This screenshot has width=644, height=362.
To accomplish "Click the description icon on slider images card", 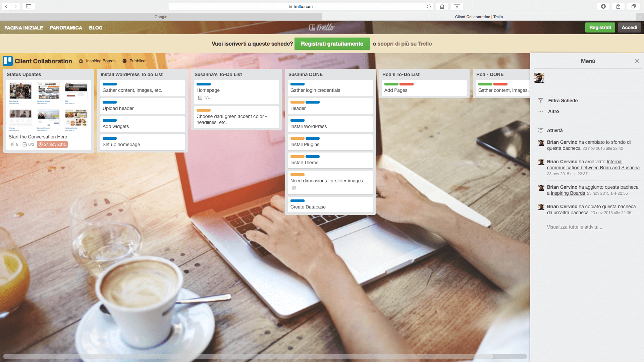I will [x=293, y=188].
